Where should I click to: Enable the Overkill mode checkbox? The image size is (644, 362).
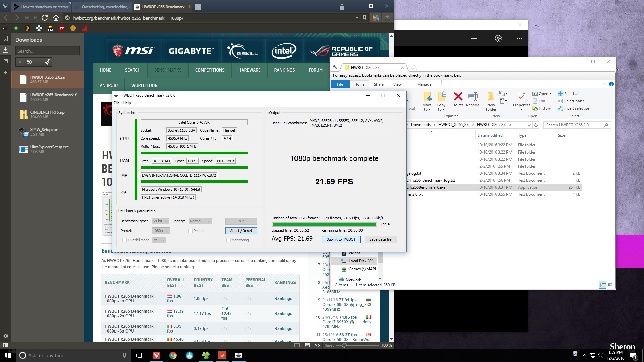click(x=124, y=240)
